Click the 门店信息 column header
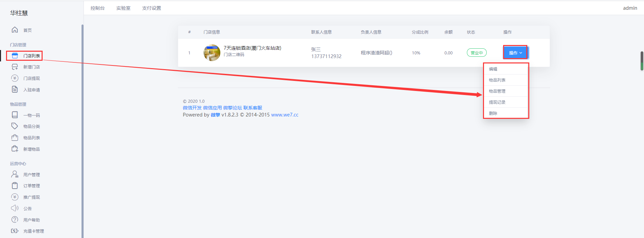The width and height of the screenshot is (644, 238). tap(212, 32)
